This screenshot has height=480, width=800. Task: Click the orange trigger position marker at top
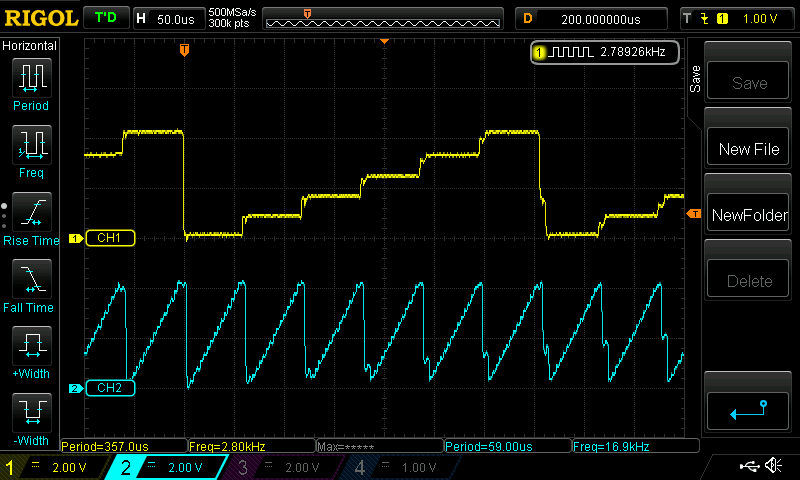184,49
